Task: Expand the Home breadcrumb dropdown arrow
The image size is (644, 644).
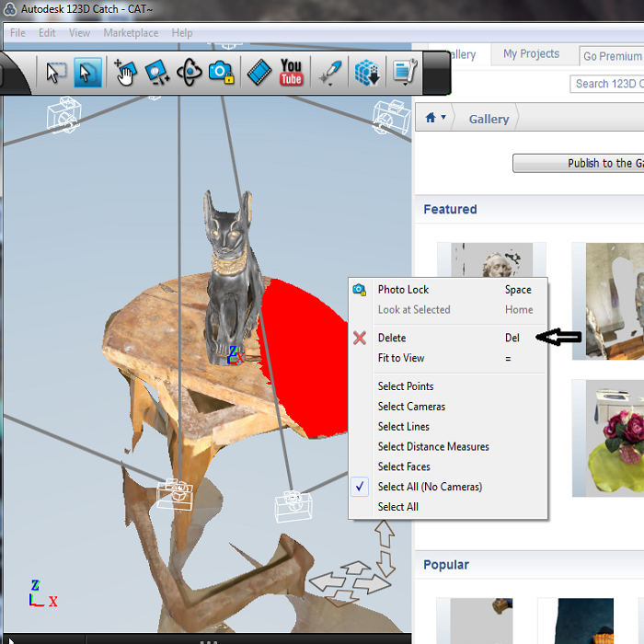Action: [x=443, y=118]
